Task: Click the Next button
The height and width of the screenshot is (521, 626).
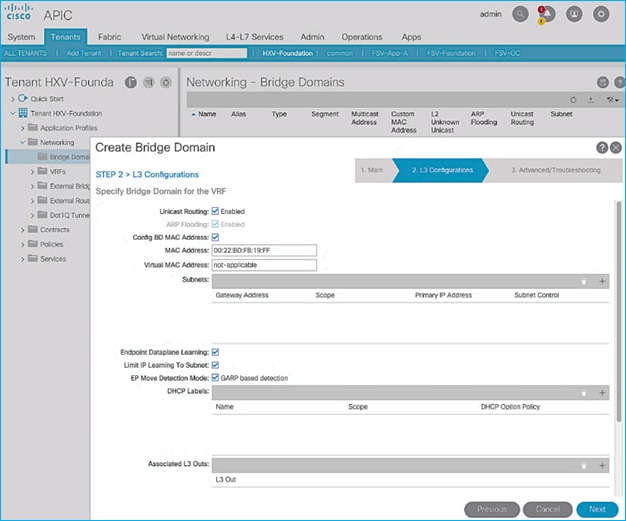Action: point(597,509)
